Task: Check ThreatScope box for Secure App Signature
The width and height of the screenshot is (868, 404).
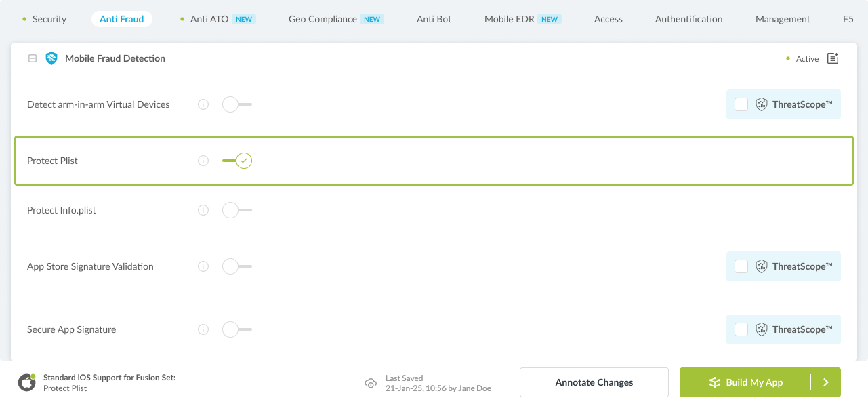Action: (x=741, y=329)
